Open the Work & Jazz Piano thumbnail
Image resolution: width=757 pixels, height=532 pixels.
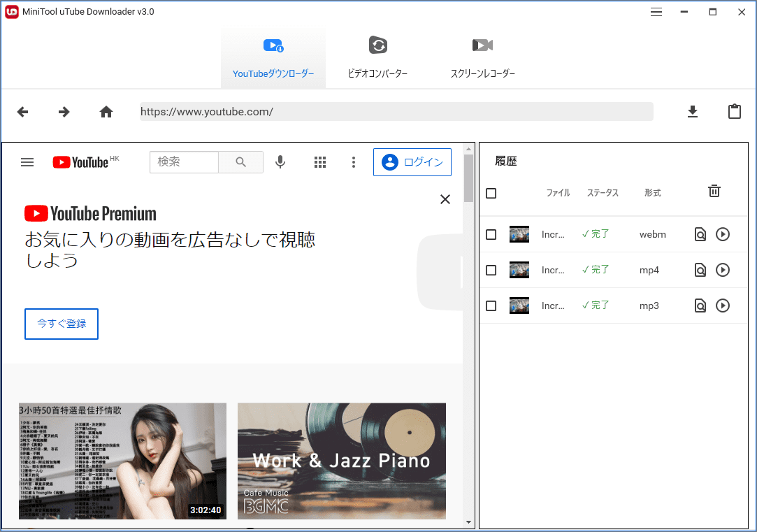pyautogui.click(x=342, y=461)
